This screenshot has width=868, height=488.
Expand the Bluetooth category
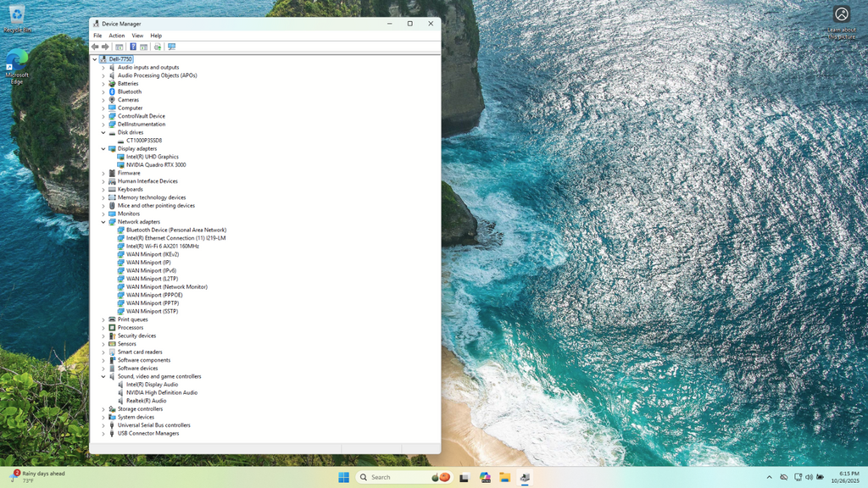click(103, 91)
